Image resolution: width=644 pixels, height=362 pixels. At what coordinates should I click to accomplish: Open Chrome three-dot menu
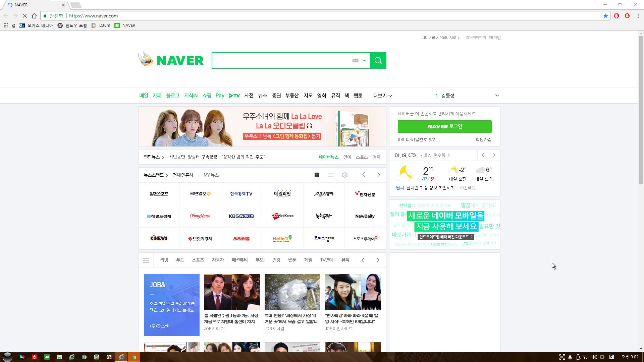(638, 16)
